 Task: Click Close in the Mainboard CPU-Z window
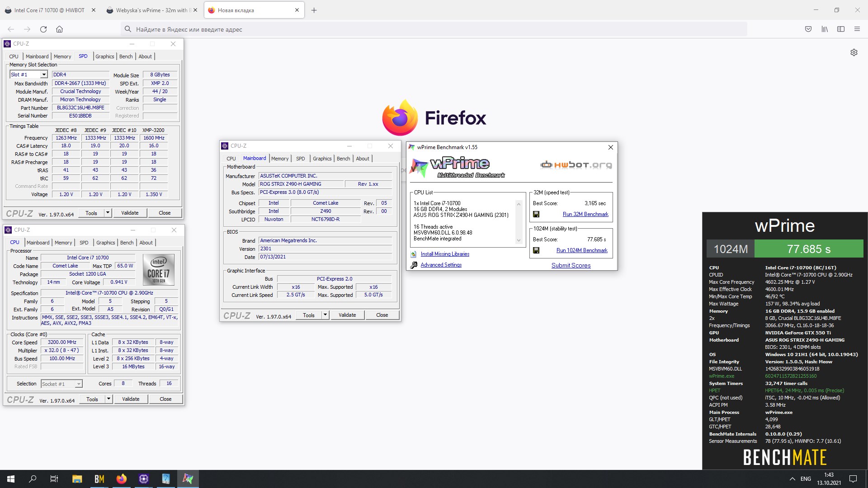(x=382, y=315)
